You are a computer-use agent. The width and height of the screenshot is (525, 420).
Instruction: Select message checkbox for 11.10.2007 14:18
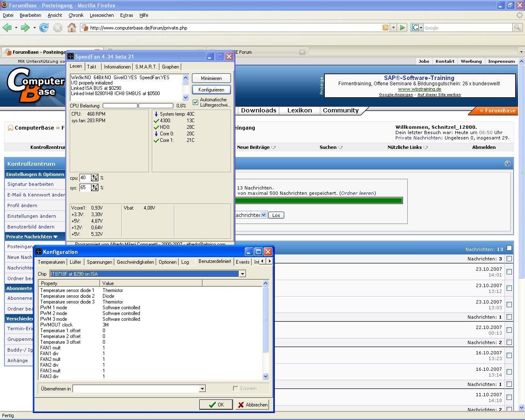509,397
